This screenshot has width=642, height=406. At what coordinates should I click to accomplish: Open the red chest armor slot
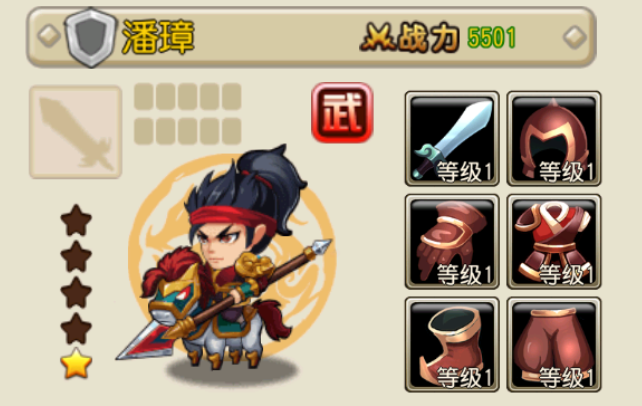click(554, 241)
